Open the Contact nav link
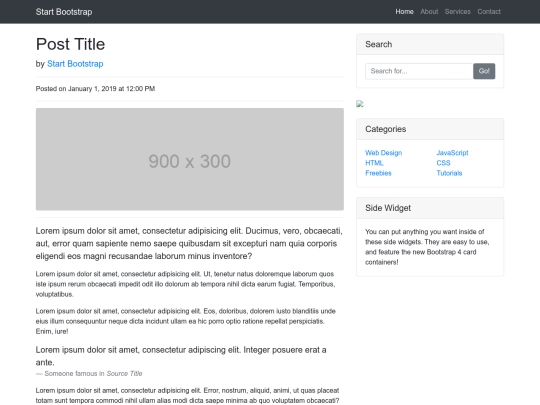540x405 pixels. click(489, 12)
